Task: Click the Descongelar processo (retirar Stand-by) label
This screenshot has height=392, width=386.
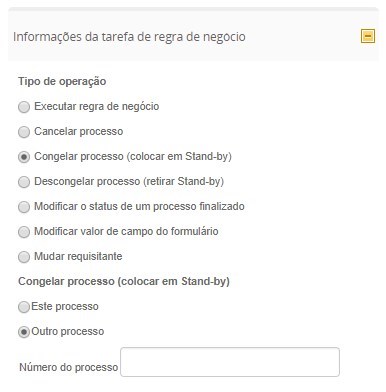Action: click(x=129, y=182)
